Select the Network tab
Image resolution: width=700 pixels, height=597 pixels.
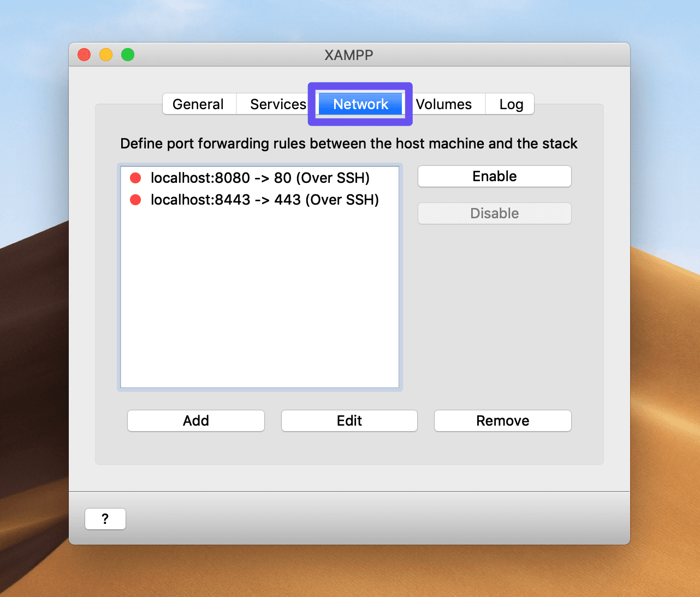click(x=360, y=104)
